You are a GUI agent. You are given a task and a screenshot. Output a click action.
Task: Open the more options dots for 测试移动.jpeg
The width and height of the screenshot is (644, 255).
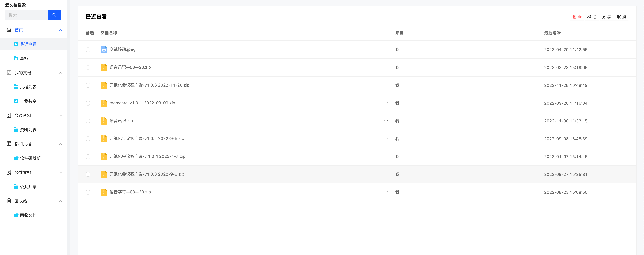click(386, 49)
